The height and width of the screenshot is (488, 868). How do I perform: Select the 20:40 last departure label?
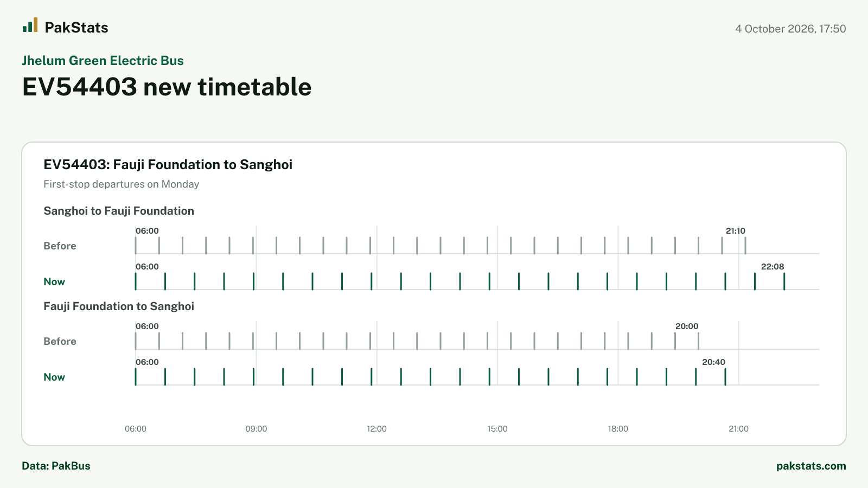[713, 362]
